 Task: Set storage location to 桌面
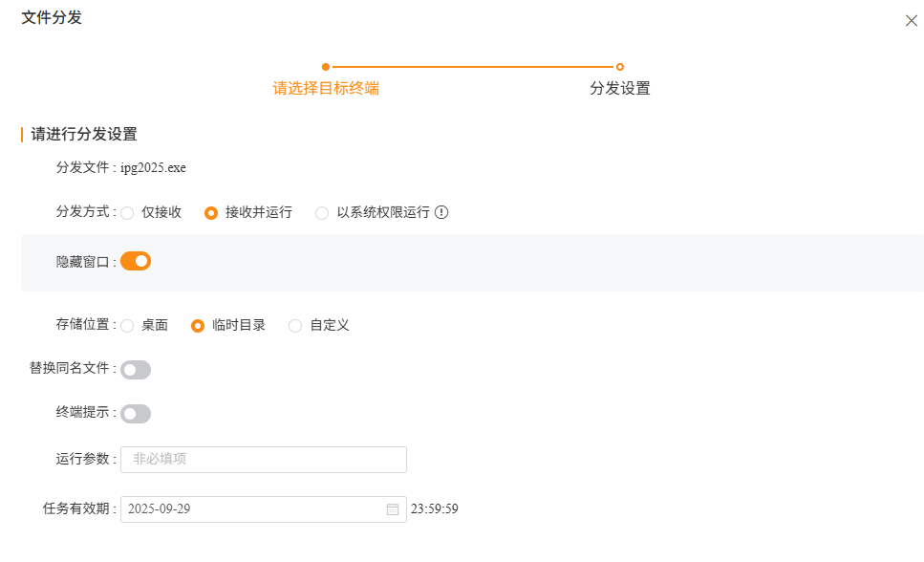click(x=127, y=326)
